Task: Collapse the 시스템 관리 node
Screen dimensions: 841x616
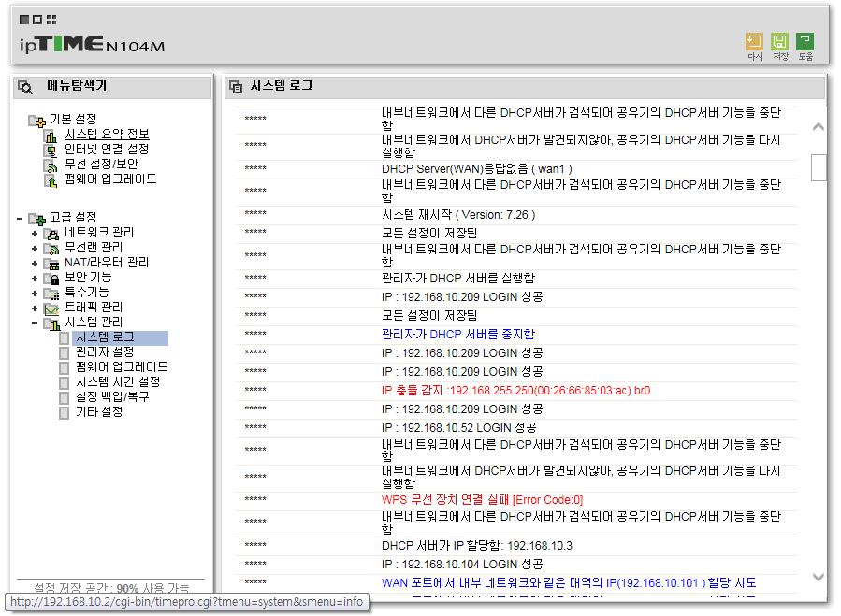Action: coord(35,323)
